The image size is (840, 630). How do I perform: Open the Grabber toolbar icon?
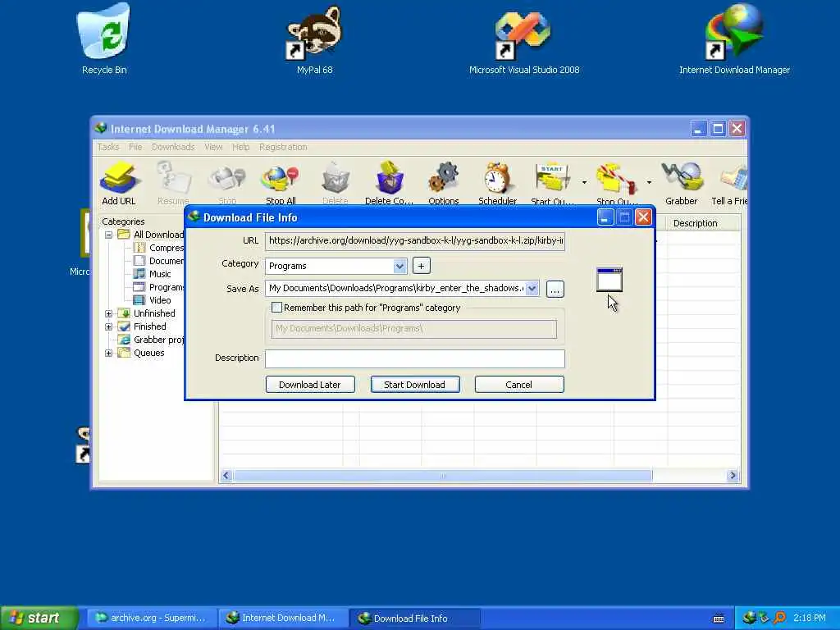click(682, 183)
